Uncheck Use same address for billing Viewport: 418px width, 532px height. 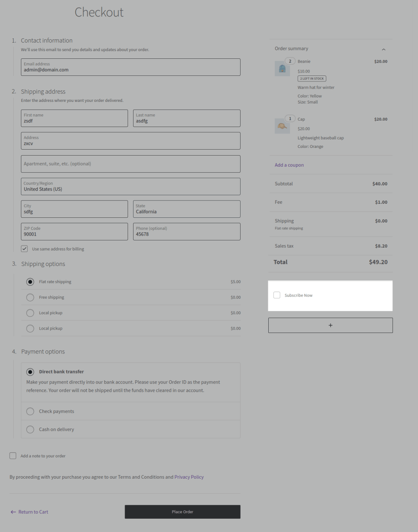click(25, 249)
